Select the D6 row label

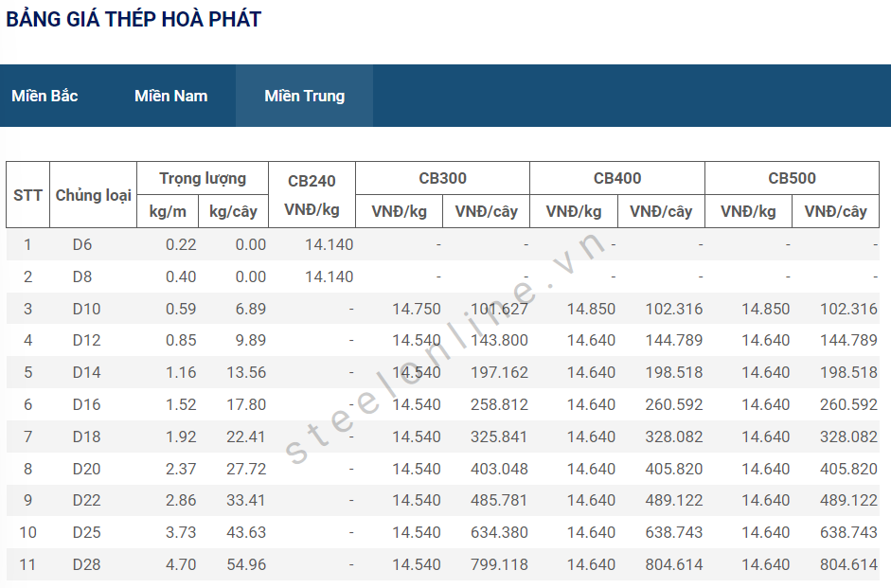tap(81, 245)
